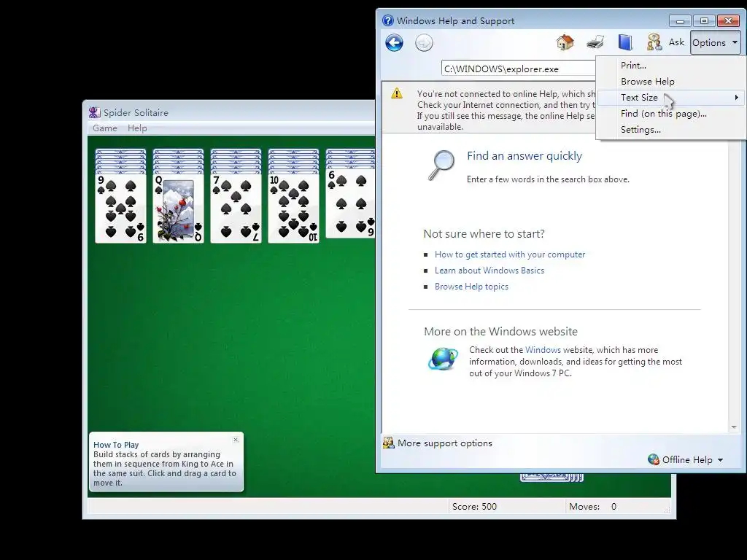Image resolution: width=747 pixels, height=560 pixels.
Task: Click the yellow warning icon
Action: tap(397, 93)
